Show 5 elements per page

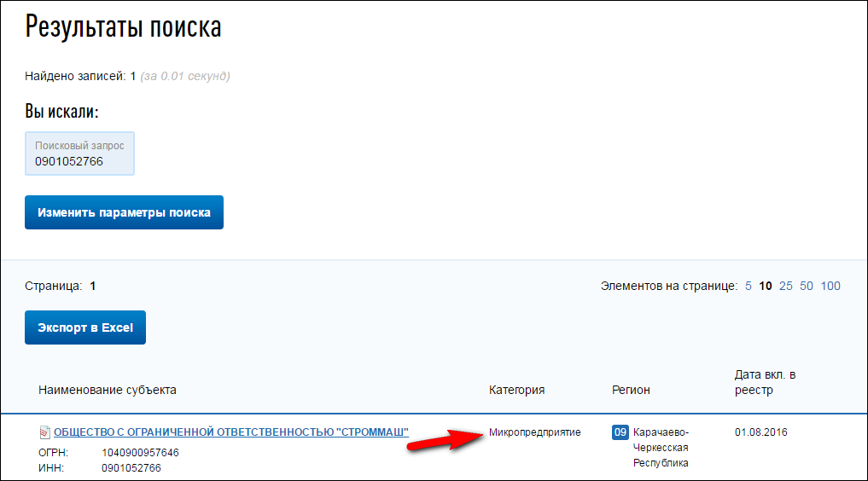[x=749, y=287]
